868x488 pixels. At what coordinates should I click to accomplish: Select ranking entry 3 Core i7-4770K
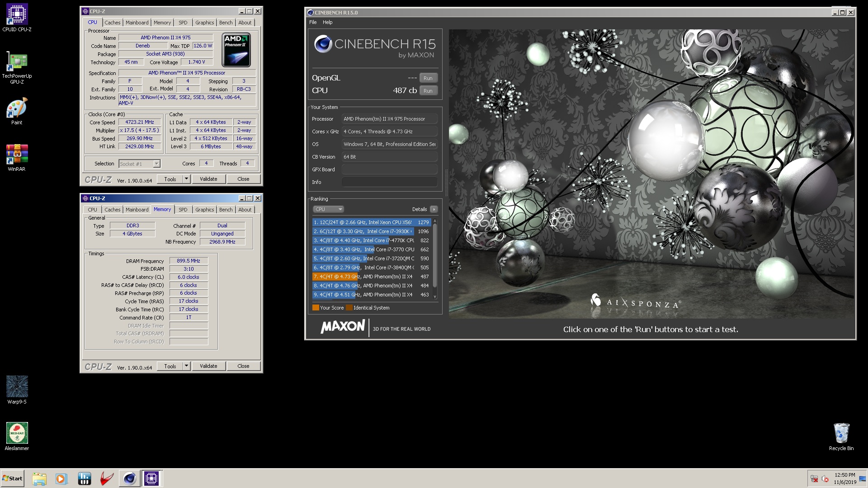(x=371, y=240)
